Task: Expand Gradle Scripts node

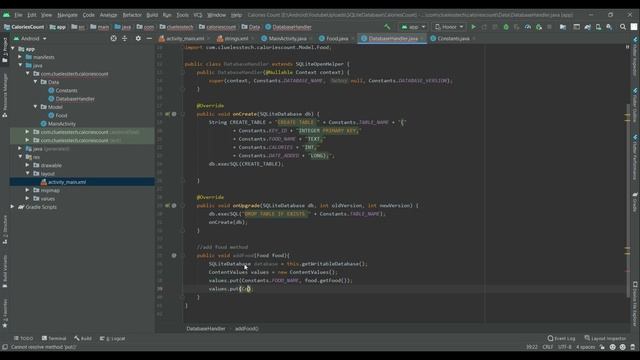Action: pyautogui.click(x=13, y=207)
